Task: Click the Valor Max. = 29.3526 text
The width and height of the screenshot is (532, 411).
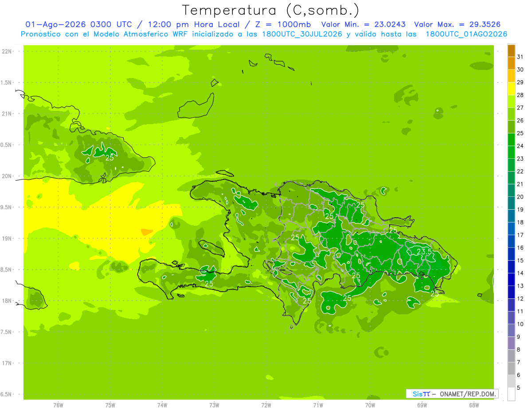Action: click(457, 24)
